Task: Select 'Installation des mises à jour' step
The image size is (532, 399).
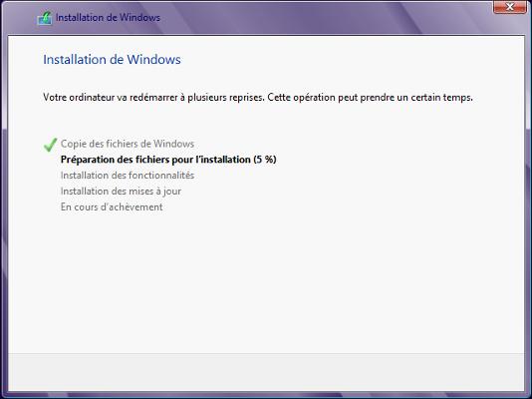Action: (x=121, y=192)
